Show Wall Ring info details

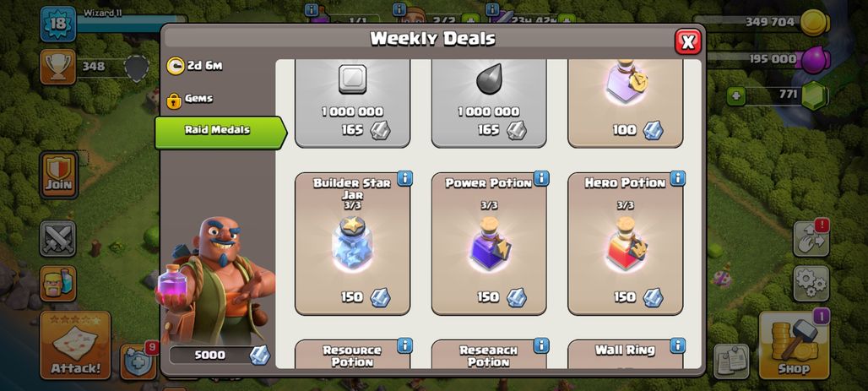coord(677,345)
